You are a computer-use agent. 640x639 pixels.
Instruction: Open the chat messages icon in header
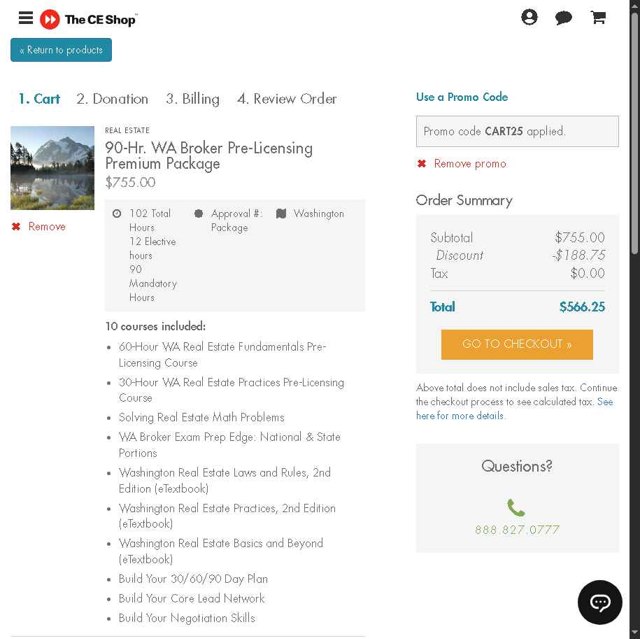point(563,18)
